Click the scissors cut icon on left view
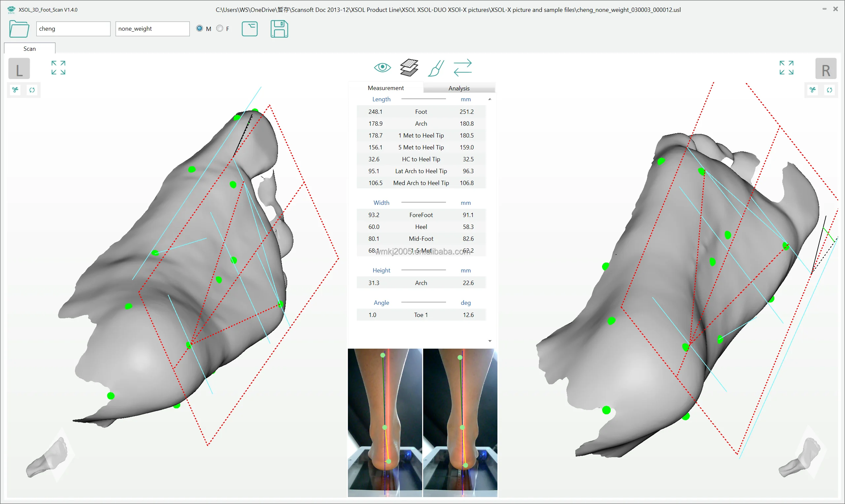This screenshot has width=845, height=504. click(x=15, y=90)
